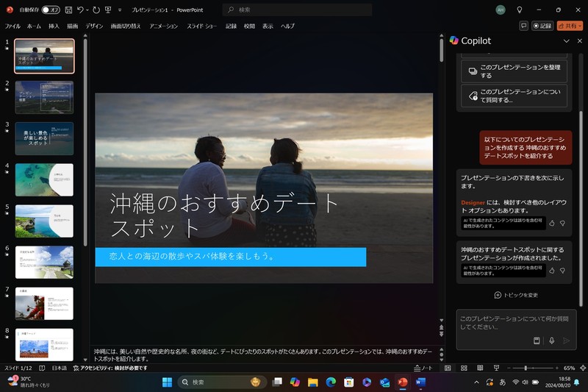The image size is (588, 392).
Task: Open Word from the taskbar
Action: coord(420,382)
